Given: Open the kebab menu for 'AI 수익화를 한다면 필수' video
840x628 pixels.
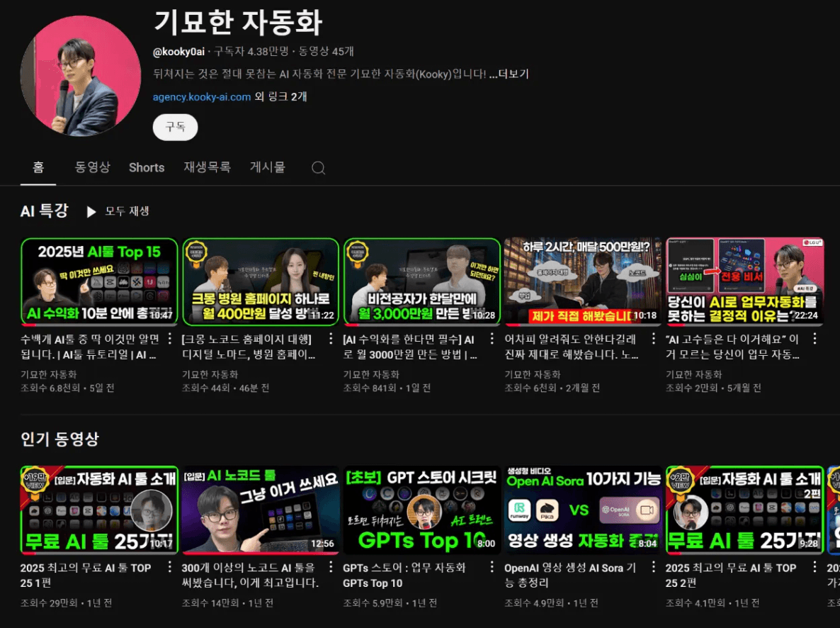Looking at the screenshot, I should tap(492, 339).
